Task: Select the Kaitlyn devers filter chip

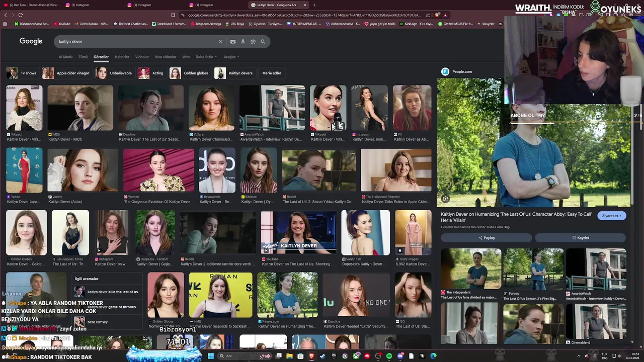Action: click(x=234, y=73)
